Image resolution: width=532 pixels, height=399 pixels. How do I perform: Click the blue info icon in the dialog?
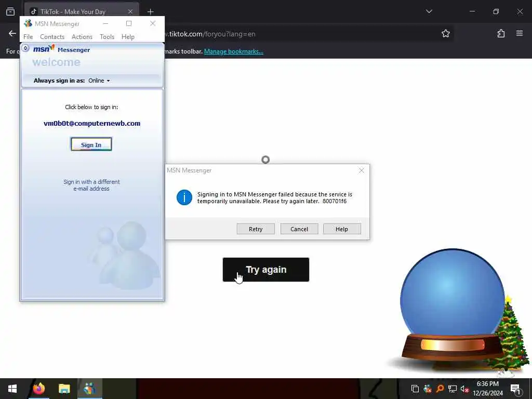(184, 197)
